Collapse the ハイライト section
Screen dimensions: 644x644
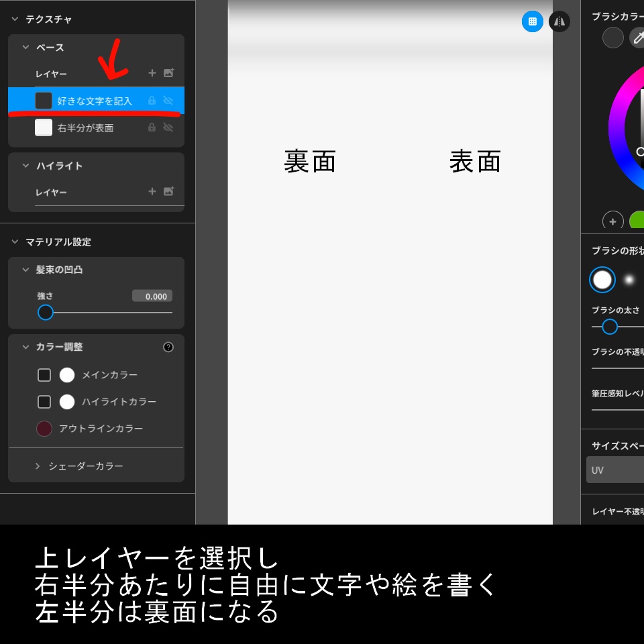tap(25, 166)
